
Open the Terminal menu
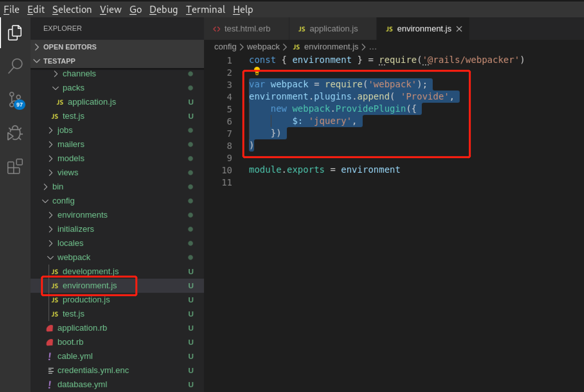[205, 10]
